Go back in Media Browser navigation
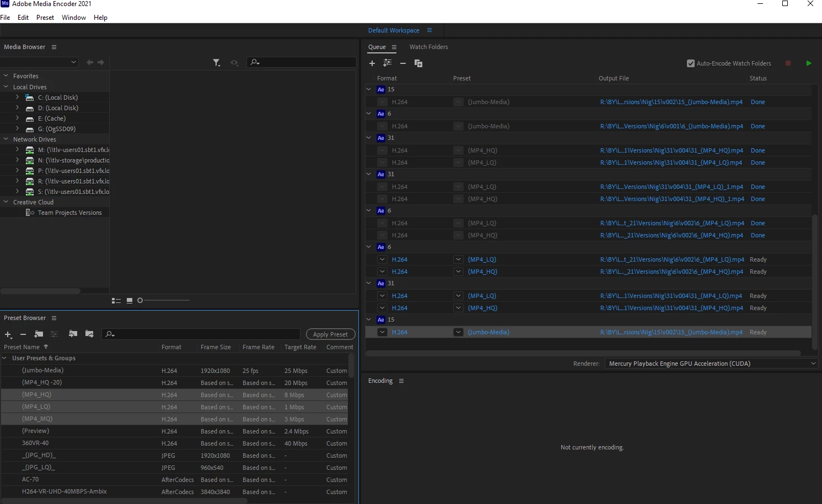The image size is (822, 504). coord(90,62)
